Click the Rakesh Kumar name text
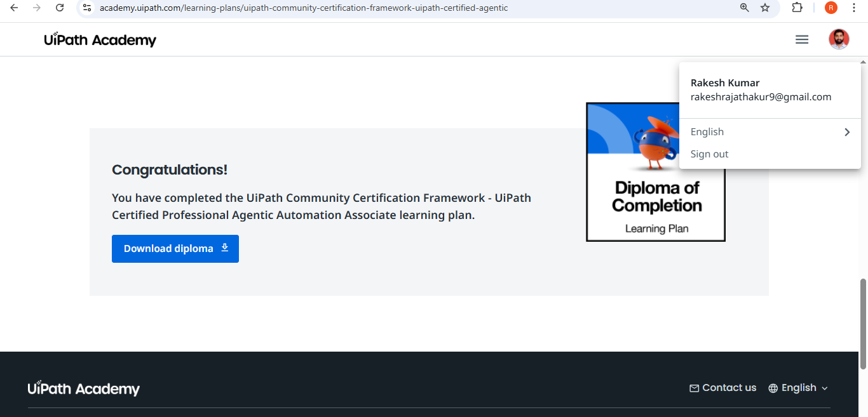Screen dimensions: 868x417 pyautogui.click(x=725, y=83)
